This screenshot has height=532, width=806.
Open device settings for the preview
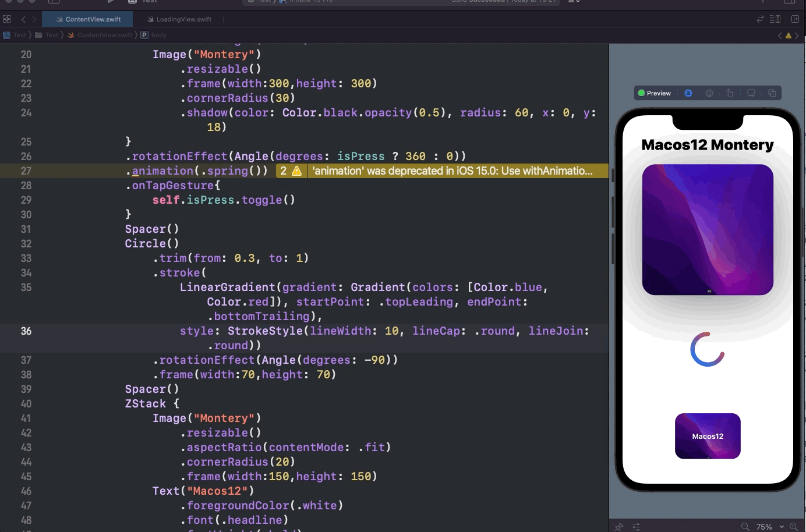point(751,93)
